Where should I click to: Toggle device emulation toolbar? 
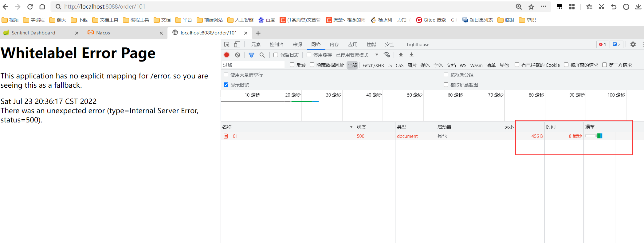click(x=237, y=44)
